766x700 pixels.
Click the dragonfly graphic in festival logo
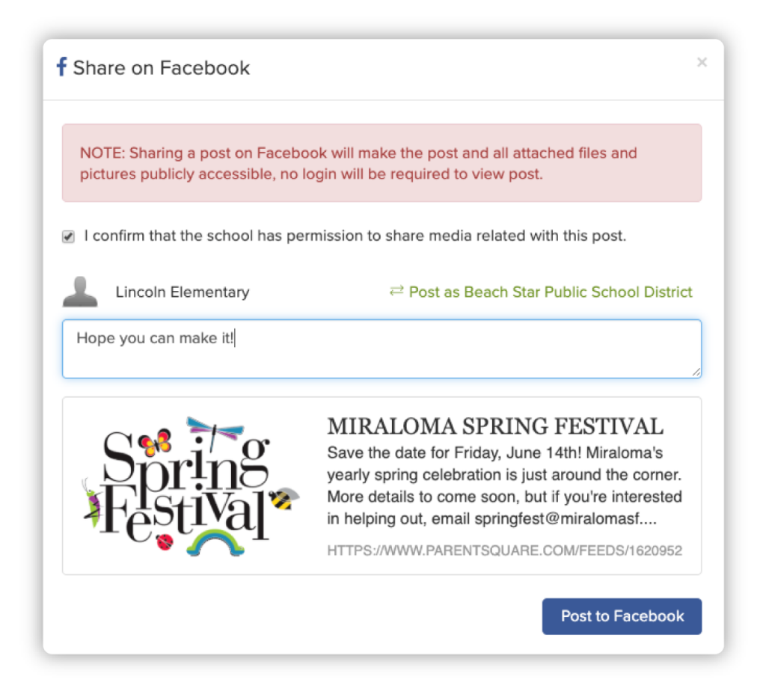215,432
